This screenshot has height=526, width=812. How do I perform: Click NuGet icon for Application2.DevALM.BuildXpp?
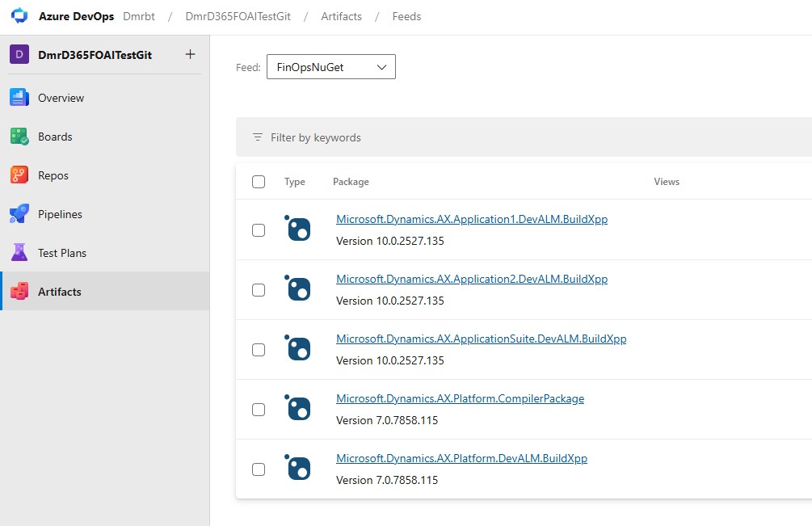[298, 288]
